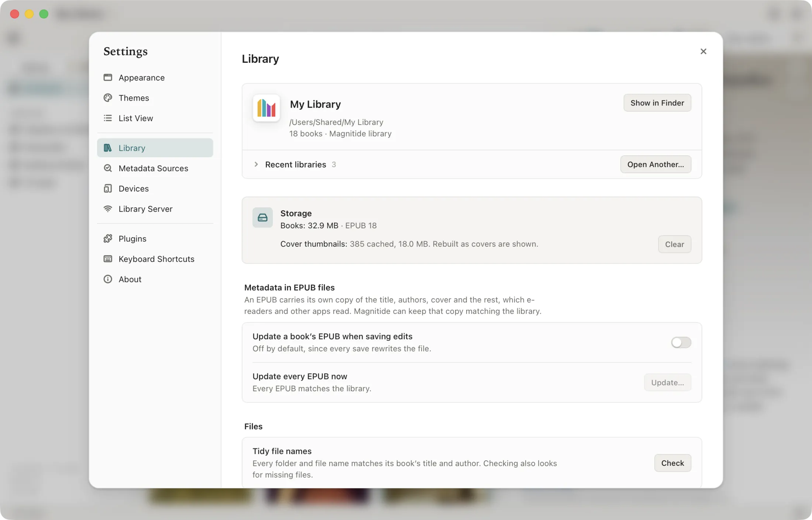Screen dimensions: 812x520
Task: Click the Library Server wifi icon
Action: [108, 209]
